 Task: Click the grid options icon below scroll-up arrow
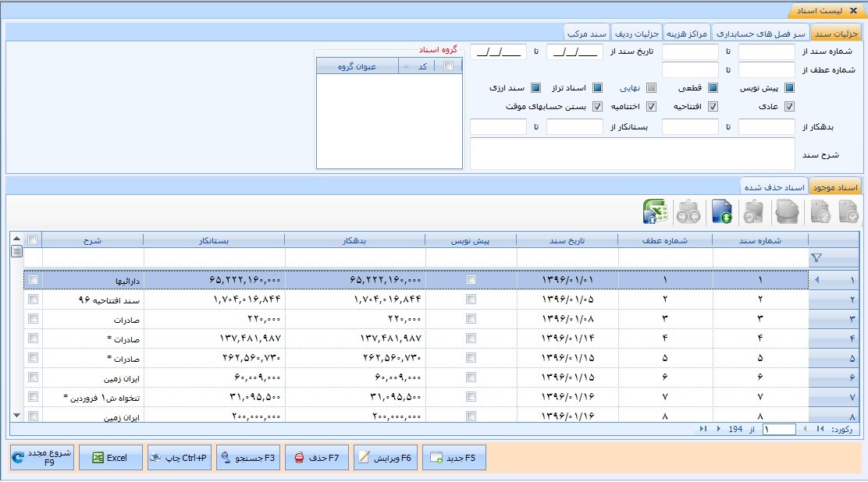16,251
